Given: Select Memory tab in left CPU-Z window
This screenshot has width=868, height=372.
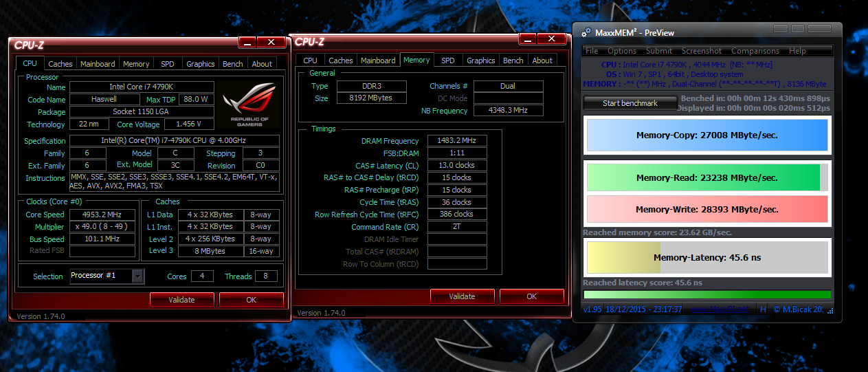Looking at the screenshot, I should point(136,64).
